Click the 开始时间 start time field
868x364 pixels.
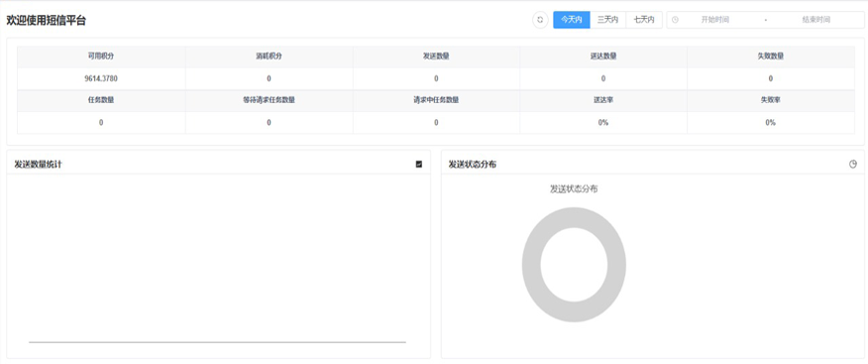tap(715, 20)
